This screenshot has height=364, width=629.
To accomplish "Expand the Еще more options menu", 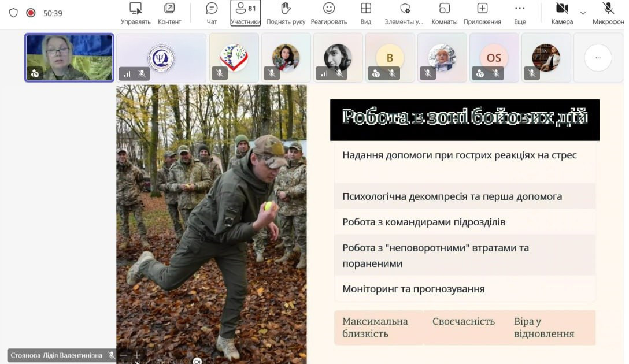I will tap(520, 13).
